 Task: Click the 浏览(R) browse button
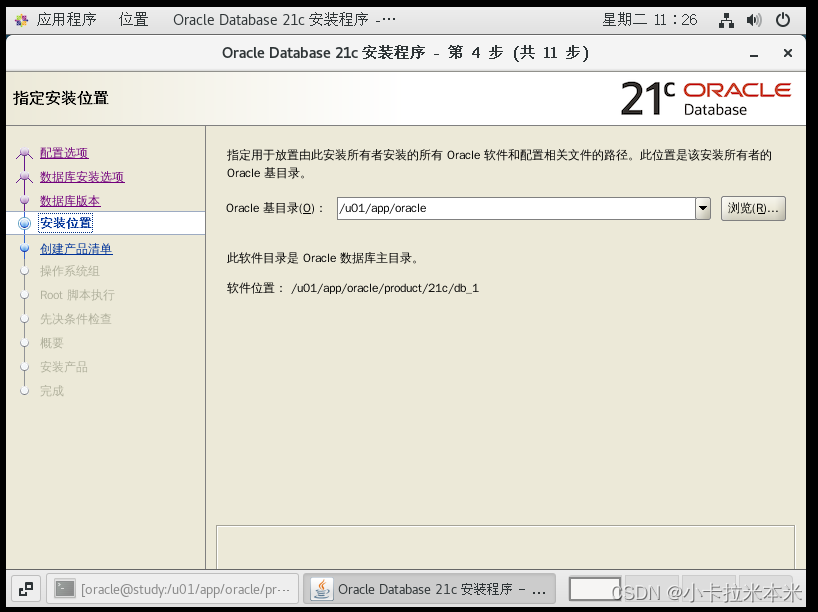pyautogui.click(x=751, y=208)
